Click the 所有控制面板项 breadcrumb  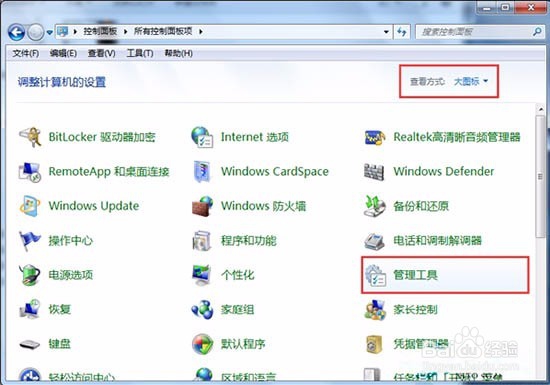click(163, 32)
